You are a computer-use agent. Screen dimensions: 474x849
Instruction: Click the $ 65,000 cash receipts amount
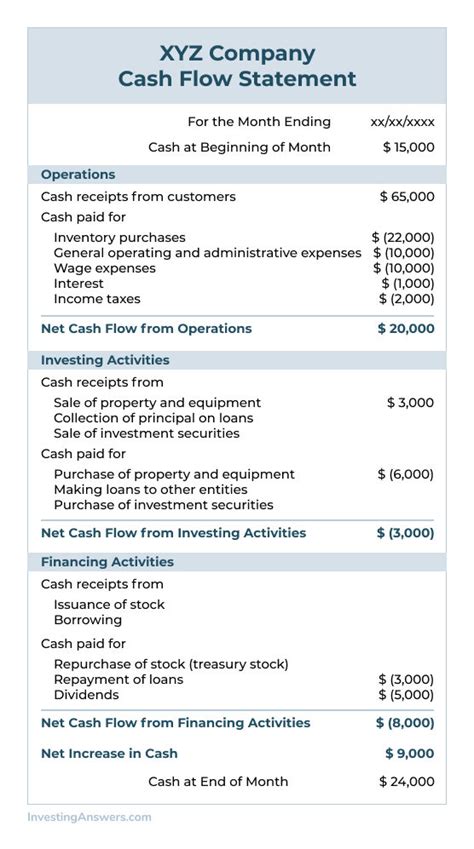(x=407, y=197)
